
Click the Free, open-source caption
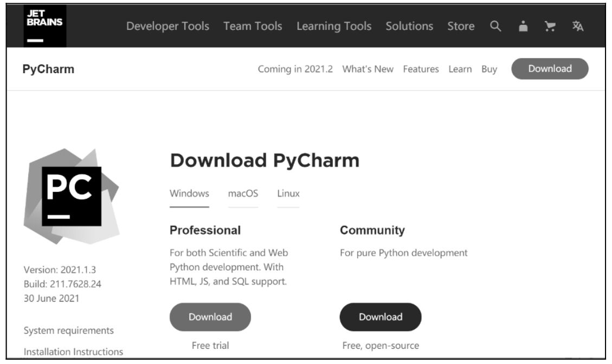381,346
